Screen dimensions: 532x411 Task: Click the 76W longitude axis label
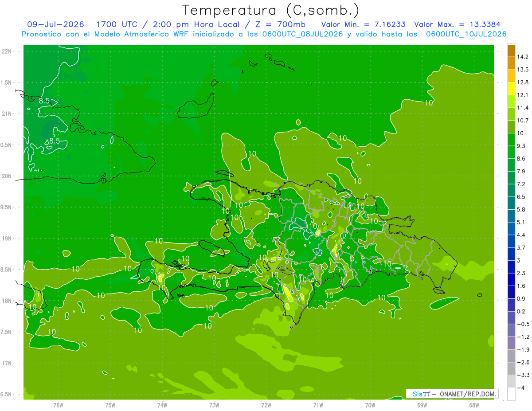[58, 405]
